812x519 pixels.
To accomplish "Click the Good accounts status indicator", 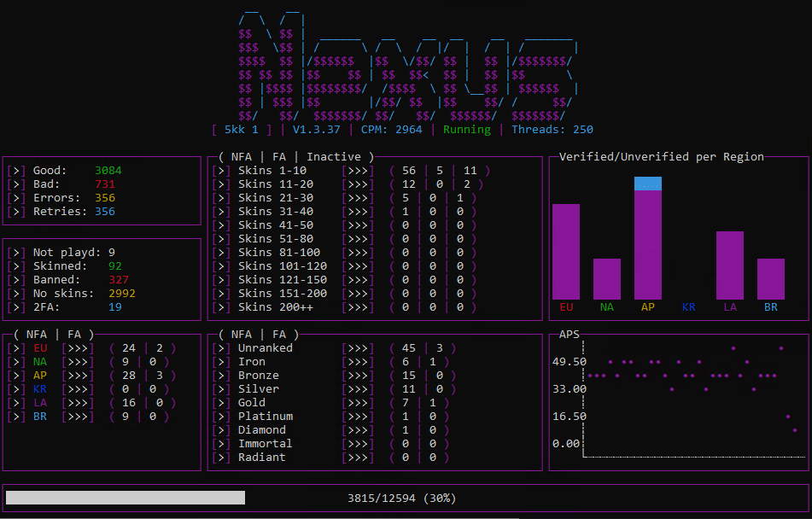I will click(15, 170).
